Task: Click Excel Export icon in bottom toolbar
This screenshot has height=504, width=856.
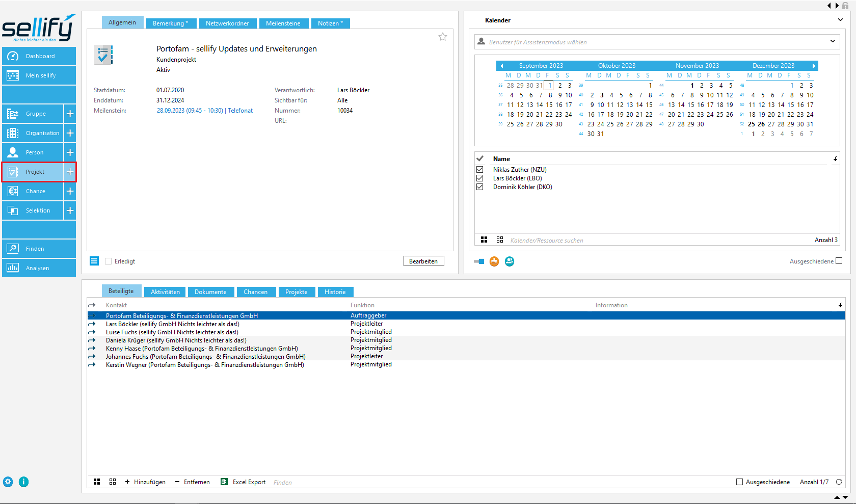Action: [x=224, y=482]
